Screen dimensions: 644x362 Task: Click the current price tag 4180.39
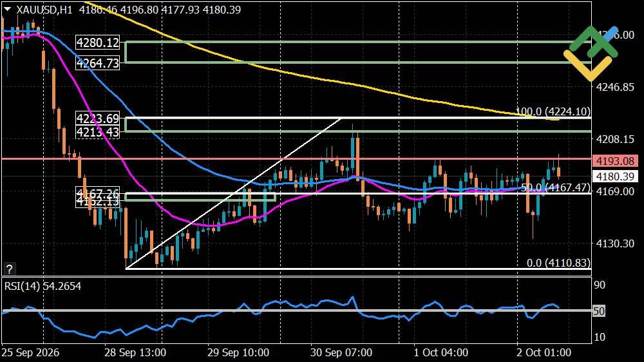click(615, 176)
